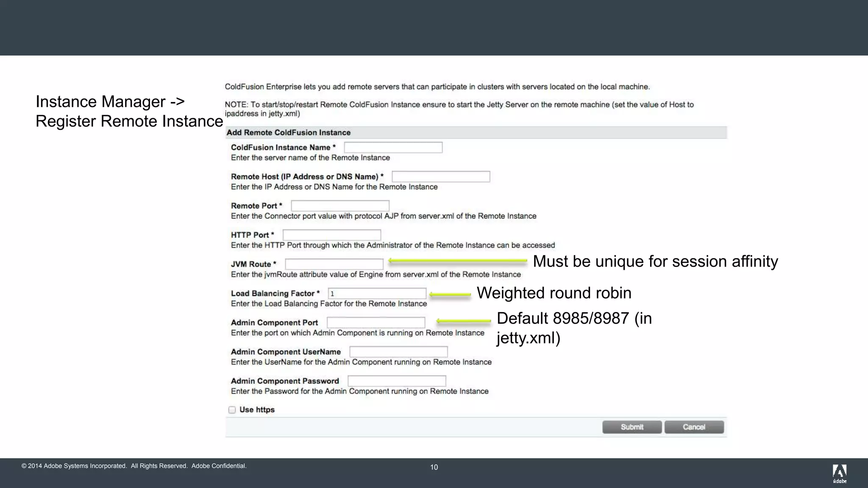Click the Admin Component UserName field
Viewport: 868px width, 488px height.
pos(398,352)
